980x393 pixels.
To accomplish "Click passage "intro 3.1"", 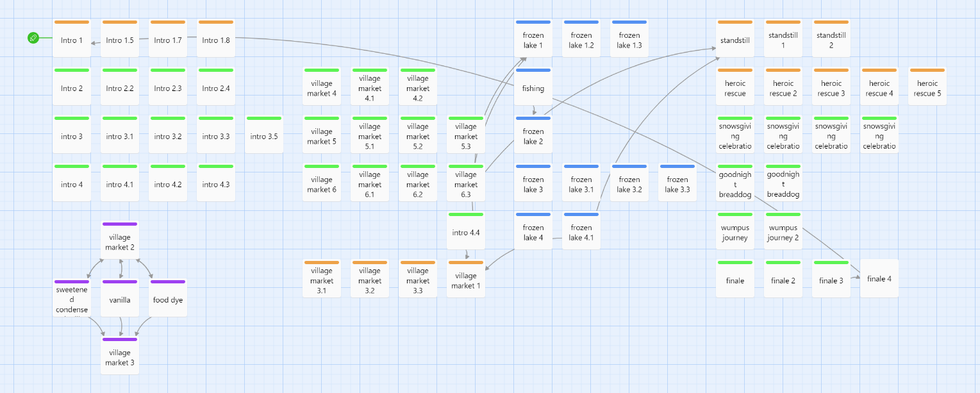I will [120, 135].
